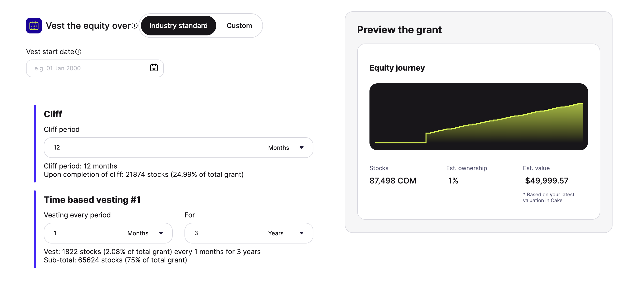Switch to Custom vesting schedule

239,26
